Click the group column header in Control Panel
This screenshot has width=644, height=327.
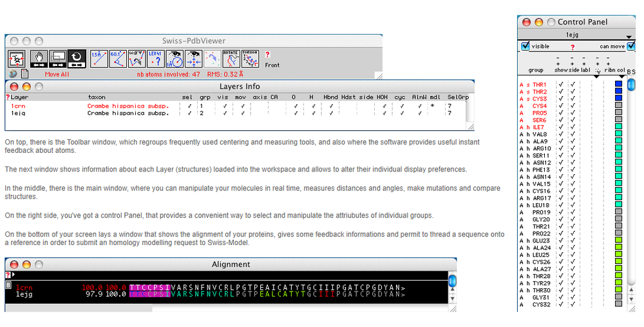coord(536,70)
